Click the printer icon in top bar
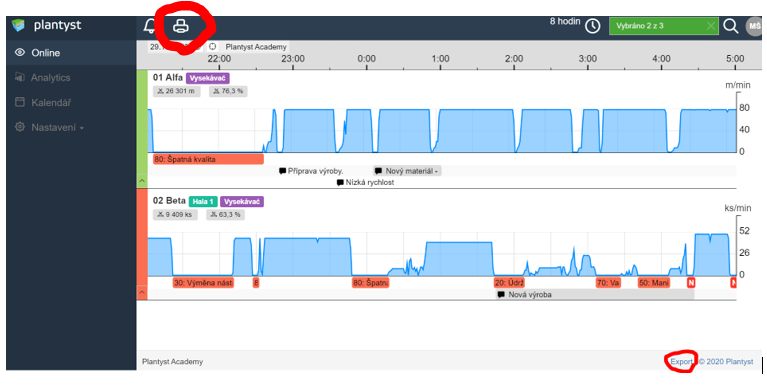This screenshot has width=767, height=385. tap(180, 26)
